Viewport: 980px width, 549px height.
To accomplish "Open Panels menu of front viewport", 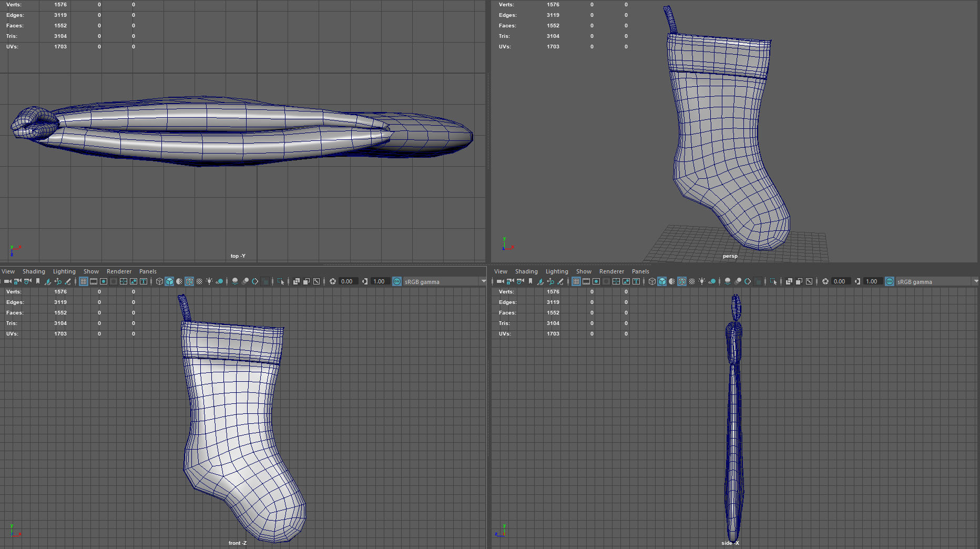I will tap(148, 271).
